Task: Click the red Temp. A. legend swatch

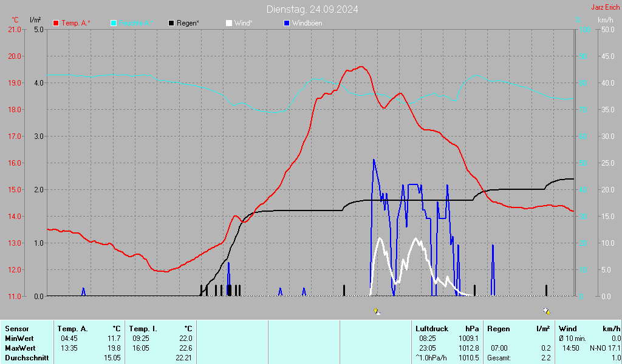Action: [x=56, y=23]
